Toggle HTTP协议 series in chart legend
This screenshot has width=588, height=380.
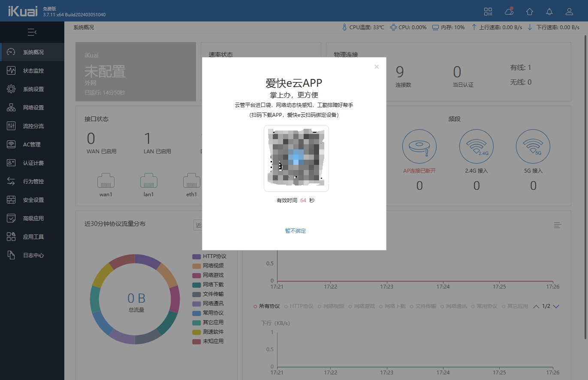(x=299, y=306)
